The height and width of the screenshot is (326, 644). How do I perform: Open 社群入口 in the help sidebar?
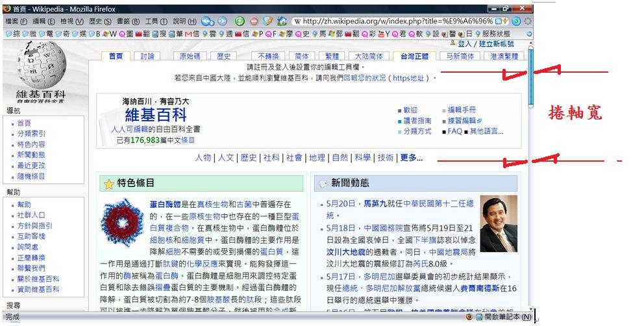31,215
